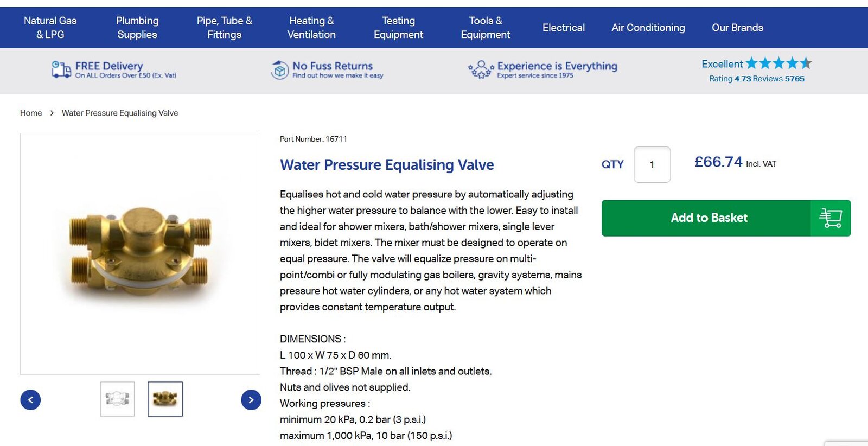Select the first white valve thumbnail
Screen dimensions: 868x446
[x=117, y=399]
